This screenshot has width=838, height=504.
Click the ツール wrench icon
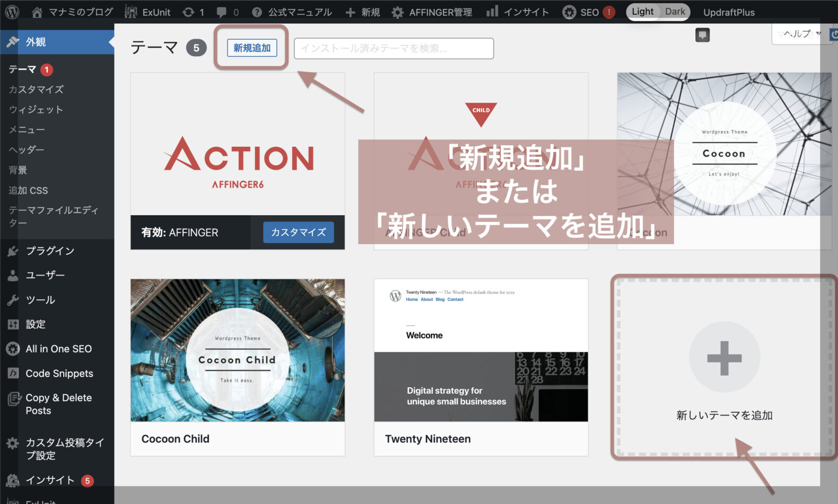pos(13,300)
